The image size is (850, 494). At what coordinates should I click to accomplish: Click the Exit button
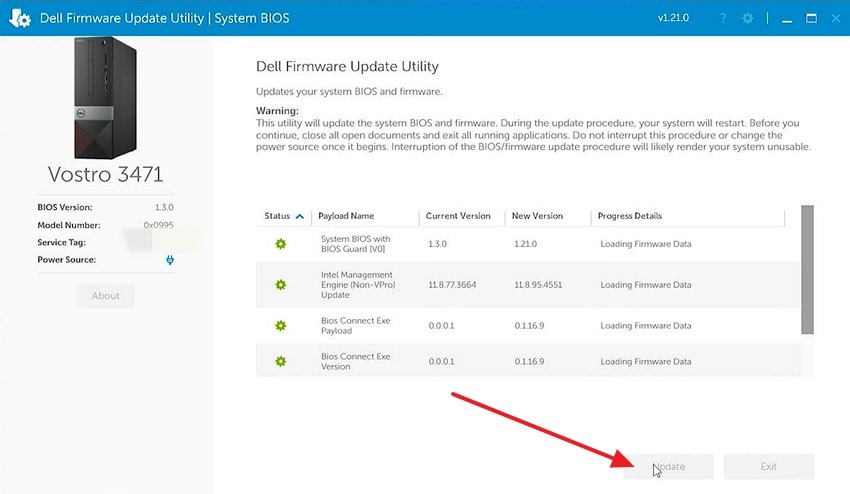click(768, 466)
